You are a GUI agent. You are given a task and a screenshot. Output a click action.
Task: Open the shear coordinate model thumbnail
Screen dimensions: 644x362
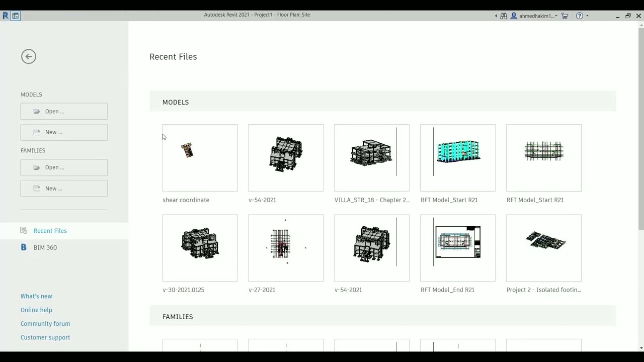pos(200,158)
